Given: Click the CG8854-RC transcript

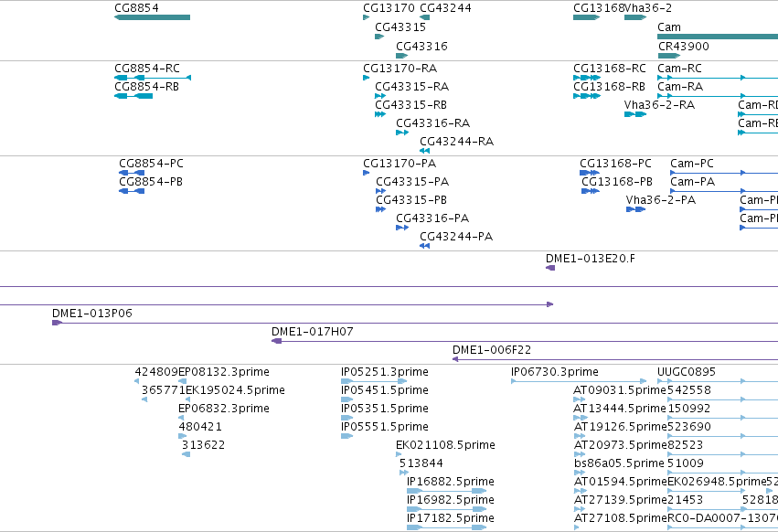Looking at the screenshot, I should [153, 78].
